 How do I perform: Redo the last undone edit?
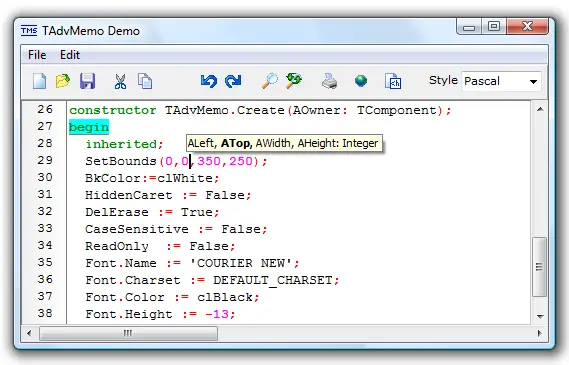click(x=233, y=81)
